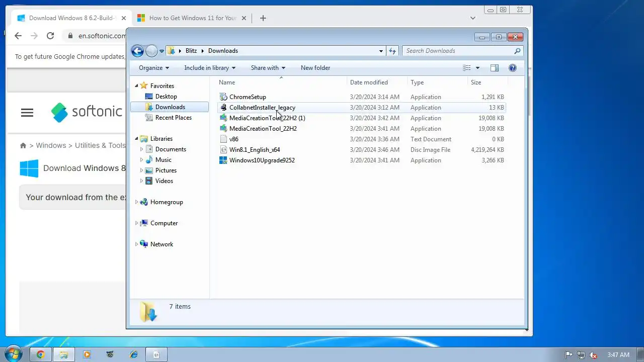This screenshot has height=362, width=644.
Task: Go forward in Explorer navigation
Action: coord(151,51)
